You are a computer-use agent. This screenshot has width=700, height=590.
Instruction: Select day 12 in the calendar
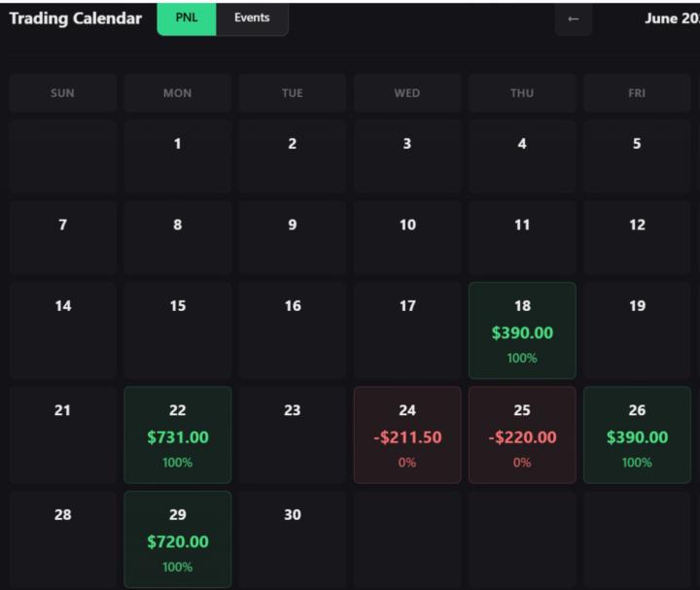(x=637, y=237)
